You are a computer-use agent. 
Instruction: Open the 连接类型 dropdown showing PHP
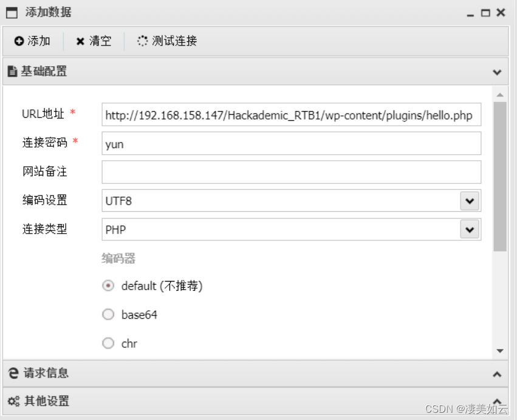pyautogui.click(x=469, y=229)
